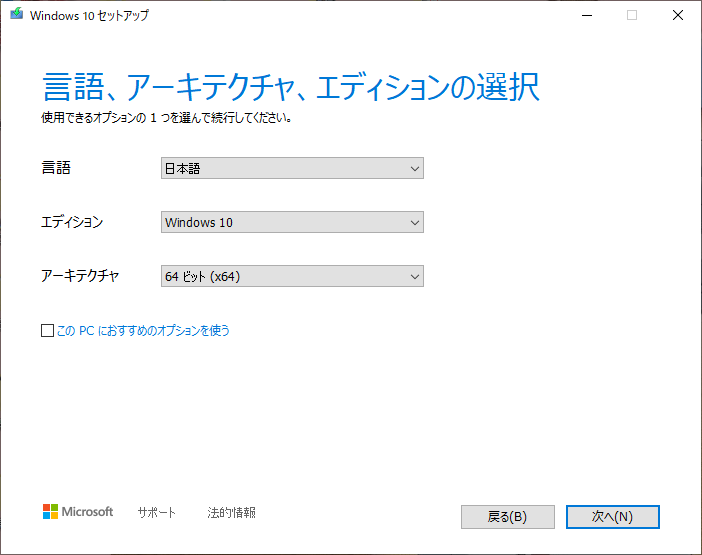This screenshot has height=555, width=702.
Task: Click the Microsoft logo in the footer
Action: coord(78,512)
